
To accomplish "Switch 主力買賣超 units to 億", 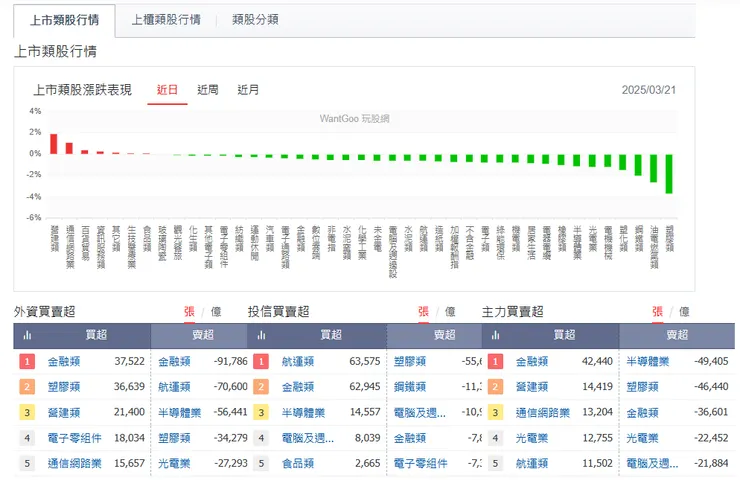I will coord(684,311).
